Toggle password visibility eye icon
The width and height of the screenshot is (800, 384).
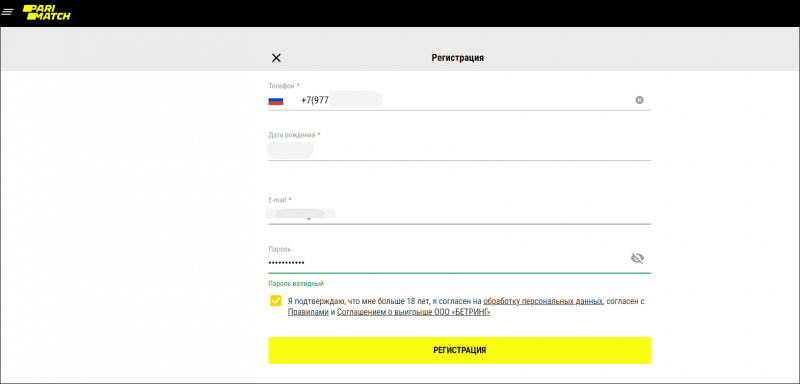(x=637, y=259)
